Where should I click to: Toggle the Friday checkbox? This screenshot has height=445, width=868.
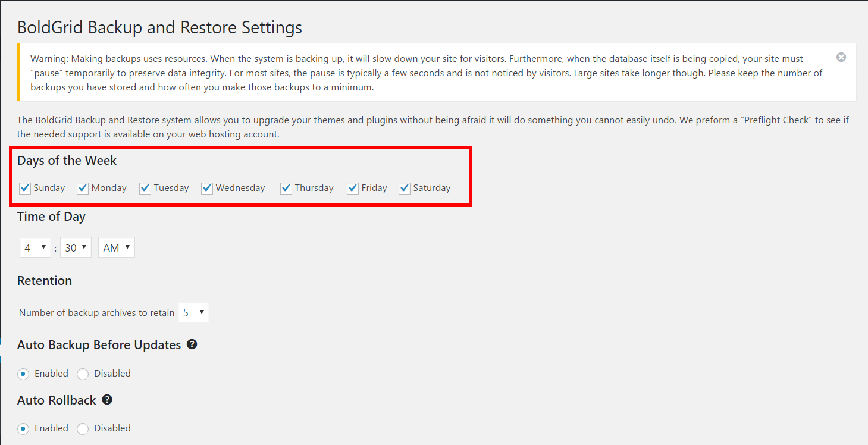click(353, 188)
